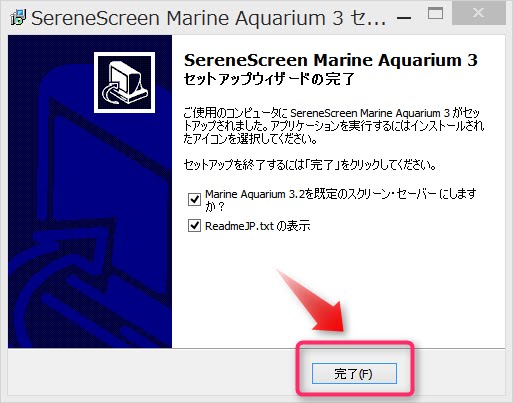This screenshot has height=403, width=513.
Task: Close the SereneScreen setup window
Action: (x=479, y=13)
